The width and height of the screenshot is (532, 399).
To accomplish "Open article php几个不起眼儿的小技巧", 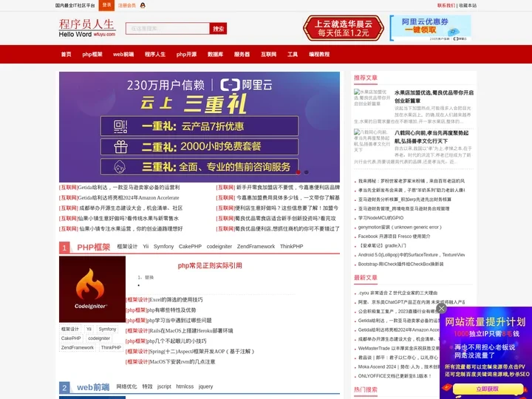I will pyautogui.click(x=177, y=341).
